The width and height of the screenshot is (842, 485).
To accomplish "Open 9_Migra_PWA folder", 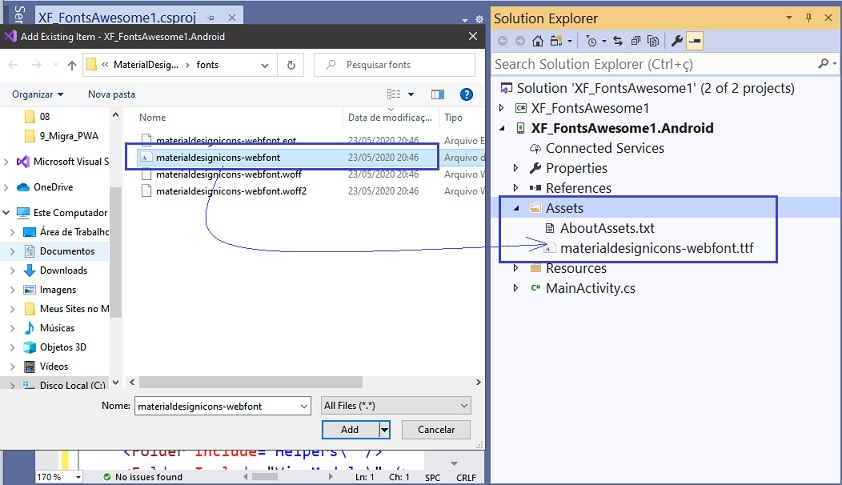I will (x=69, y=136).
